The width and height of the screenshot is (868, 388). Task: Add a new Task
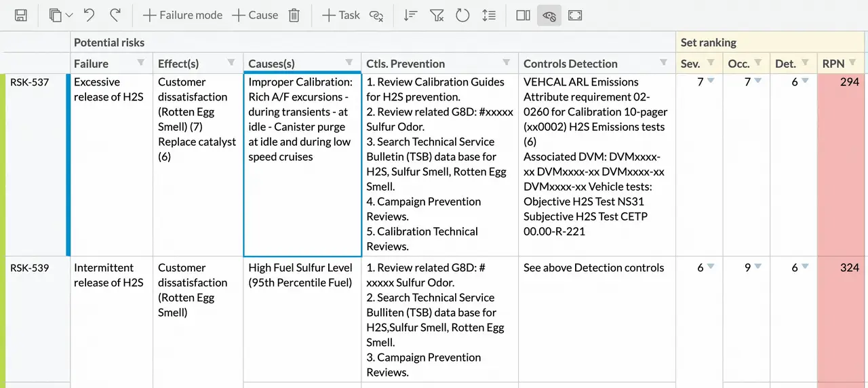coord(340,15)
